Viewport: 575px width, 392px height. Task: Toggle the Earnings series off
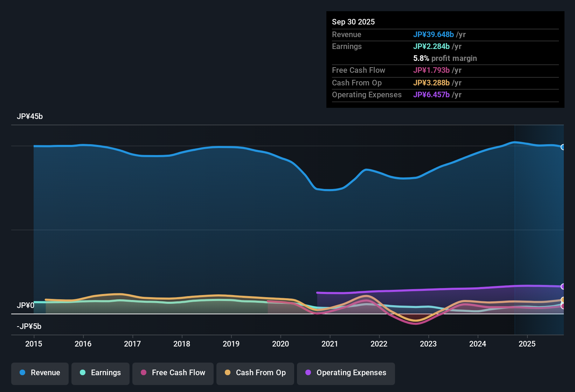pyautogui.click(x=100, y=373)
